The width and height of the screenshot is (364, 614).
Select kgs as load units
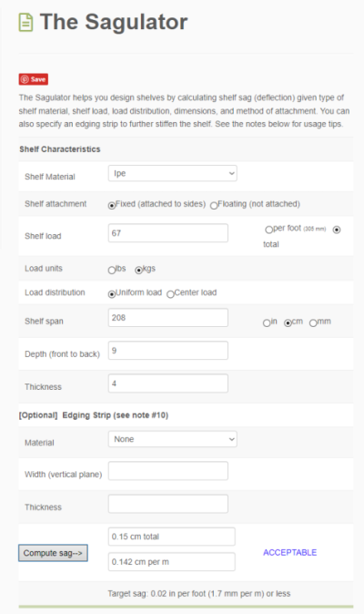pyautogui.click(x=138, y=270)
